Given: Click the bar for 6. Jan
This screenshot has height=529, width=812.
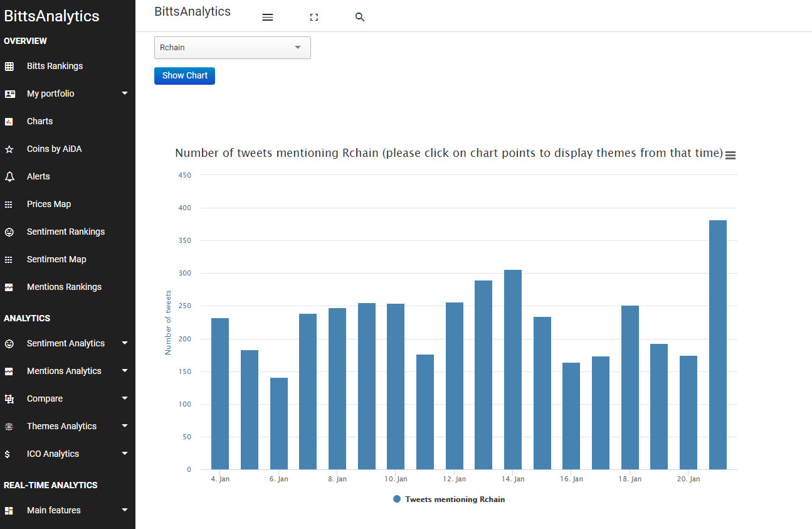Looking at the screenshot, I should [279, 424].
